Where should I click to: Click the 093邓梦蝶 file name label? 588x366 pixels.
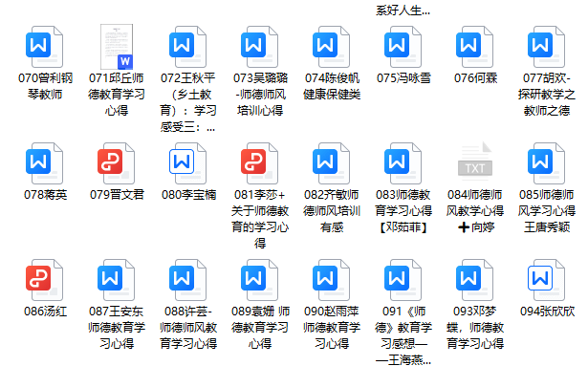point(475,328)
